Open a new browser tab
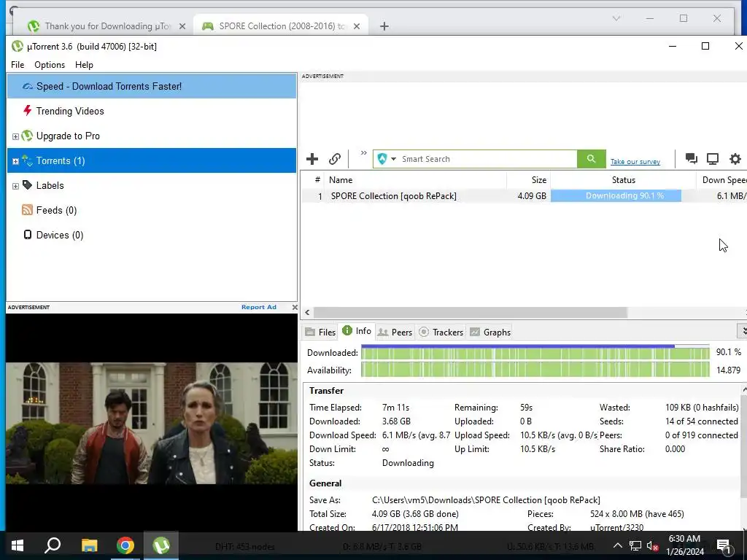The height and width of the screenshot is (560, 747). click(x=384, y=26)
